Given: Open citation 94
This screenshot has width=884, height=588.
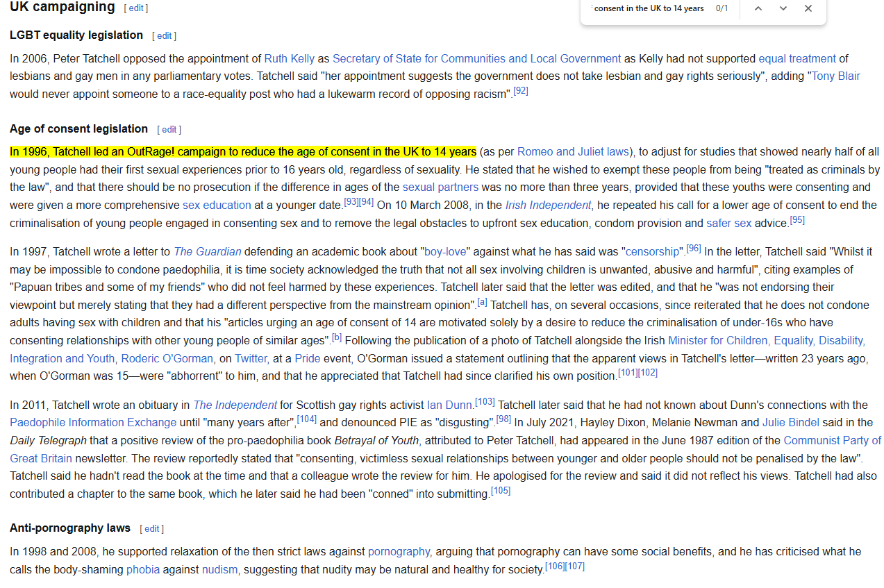Looking at the screenshot, I should point(367,202).
